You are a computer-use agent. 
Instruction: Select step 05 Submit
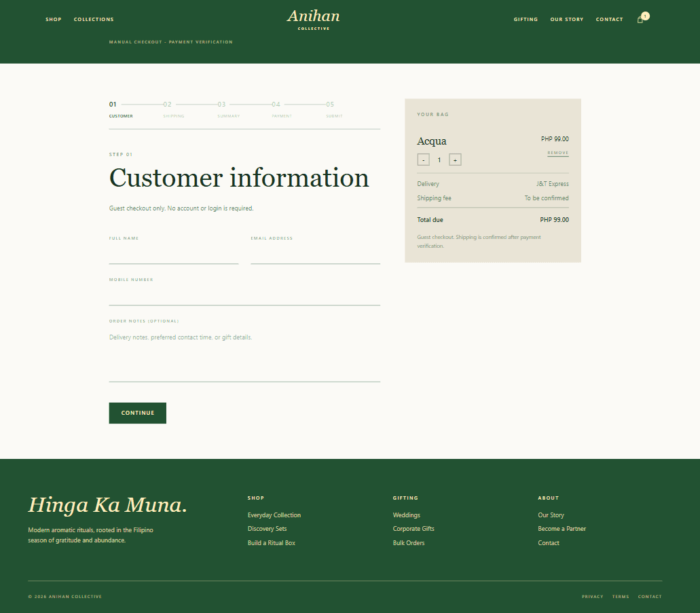point(334,109)
